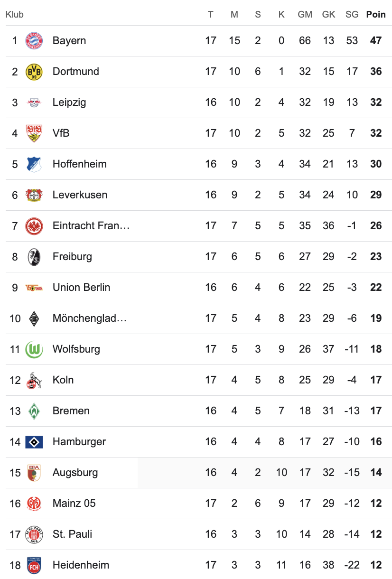392x579 pixels.
Task: Click the Hoffenheim club logo
Action: (x=34, y=164)
